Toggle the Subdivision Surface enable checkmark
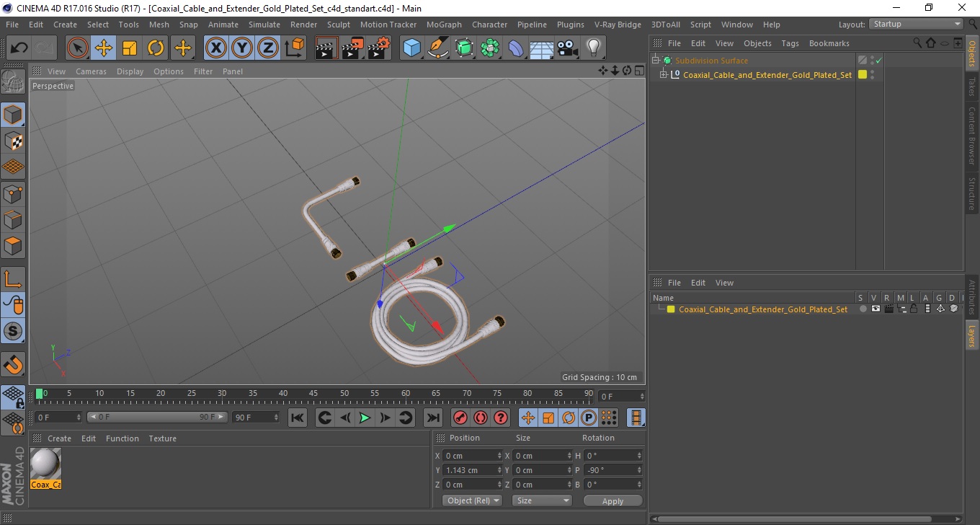980x525 pixels. [x=878, y=61]
